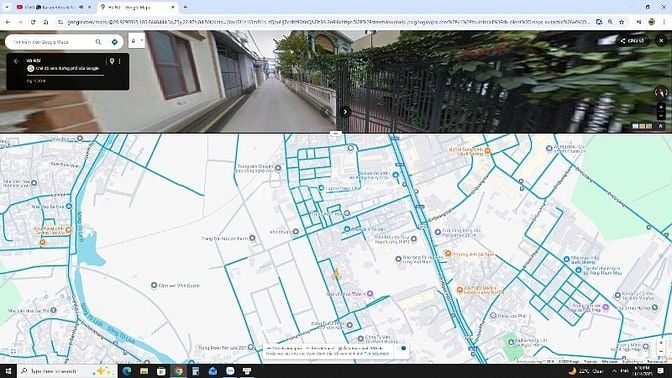Click the Đầm sen Vĩnh Quỳnh map marker
The height and width of the screenshot is (378, 672).
pyautogui.click(x=154, y=285)
